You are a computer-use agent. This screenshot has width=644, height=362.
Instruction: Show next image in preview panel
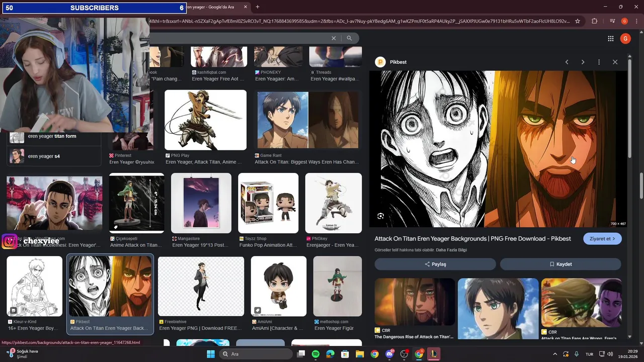point(583,62)
